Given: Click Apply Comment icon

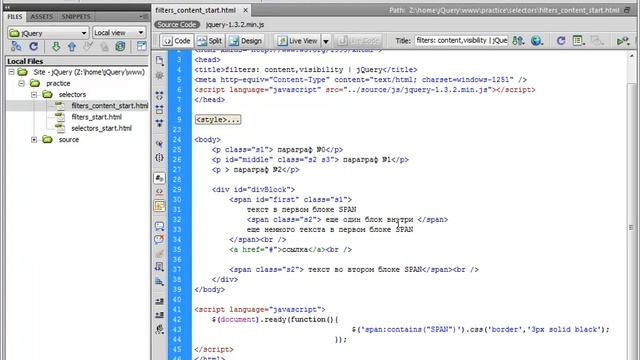Looking at the screenshot, I should (x=160, y=226).
